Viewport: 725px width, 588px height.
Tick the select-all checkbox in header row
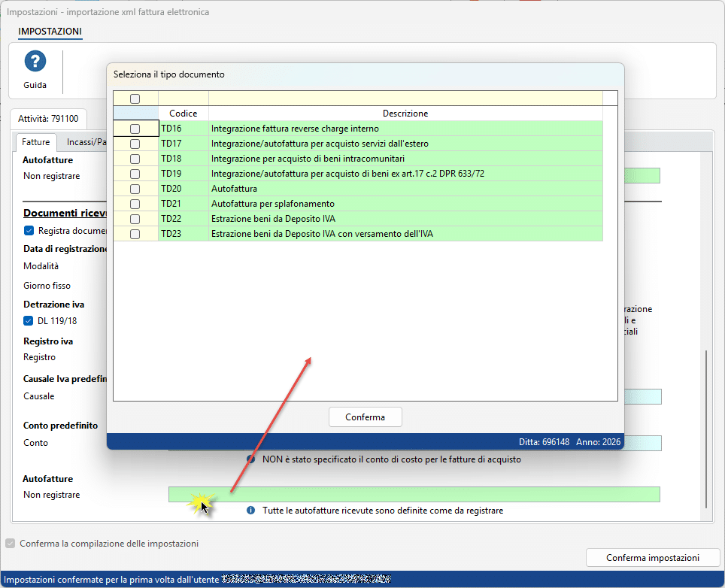(135, 99)
